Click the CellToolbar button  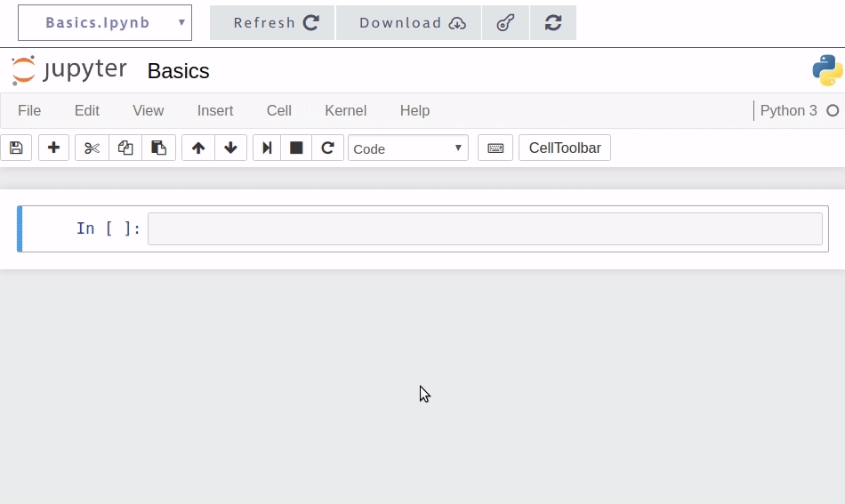565,148
